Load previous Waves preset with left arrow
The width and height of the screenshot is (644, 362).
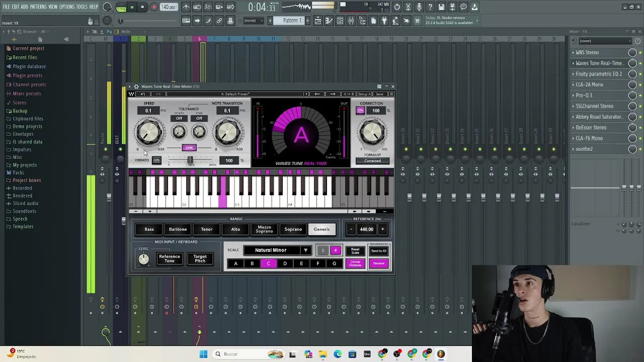[x=317, y=94]
